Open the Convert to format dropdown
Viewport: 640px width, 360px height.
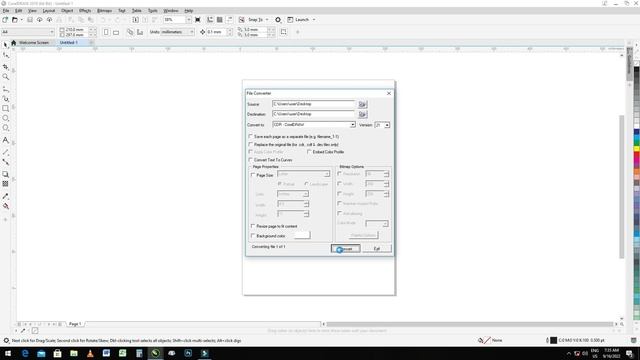click(352, 124)
